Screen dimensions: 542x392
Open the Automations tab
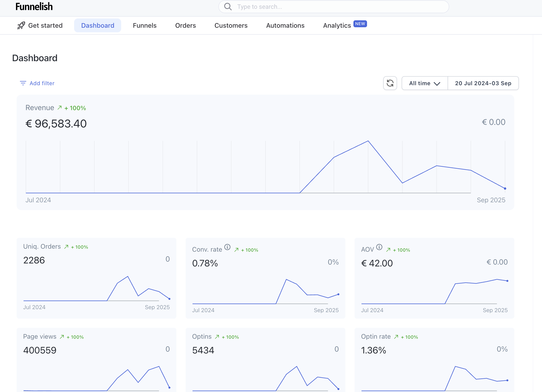[285, 25]
